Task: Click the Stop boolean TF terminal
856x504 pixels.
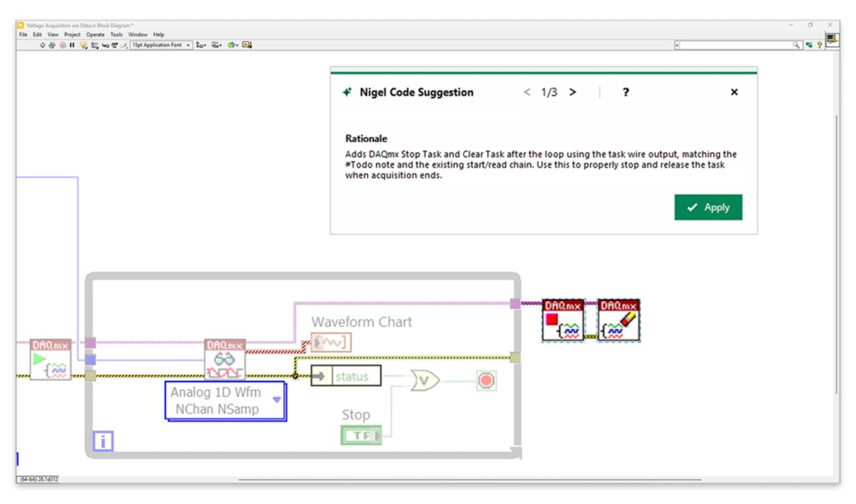Action: [361, 436]
